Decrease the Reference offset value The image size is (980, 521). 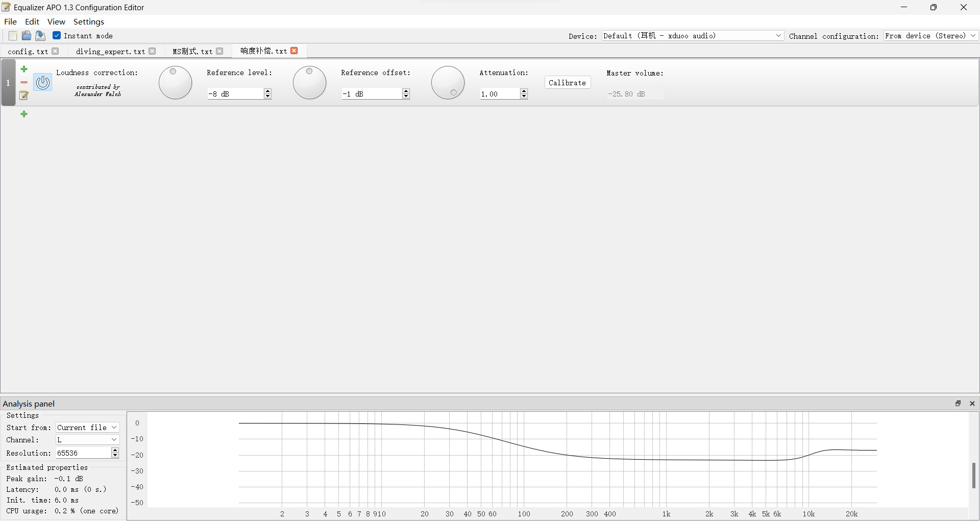point(406,97)
